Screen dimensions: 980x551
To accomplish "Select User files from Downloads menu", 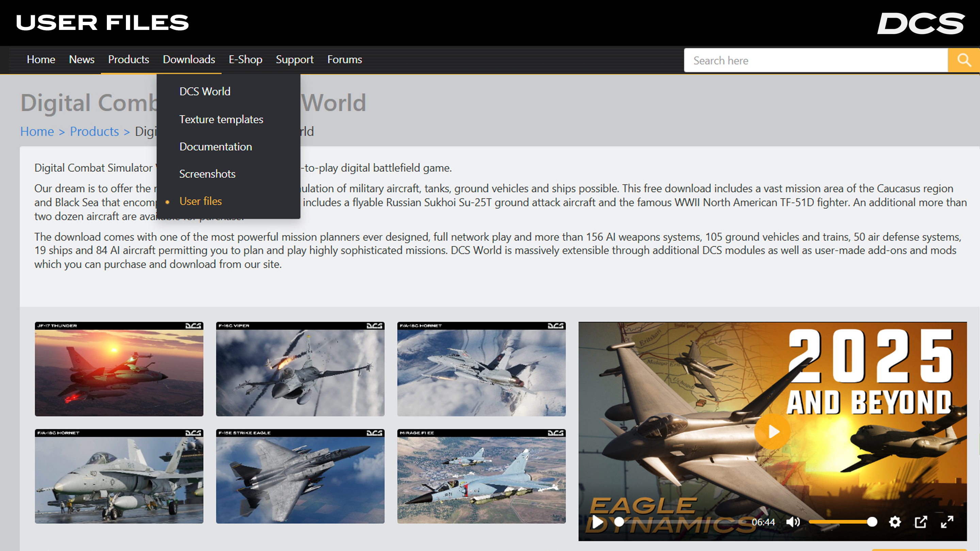I will tap(200, 201).
